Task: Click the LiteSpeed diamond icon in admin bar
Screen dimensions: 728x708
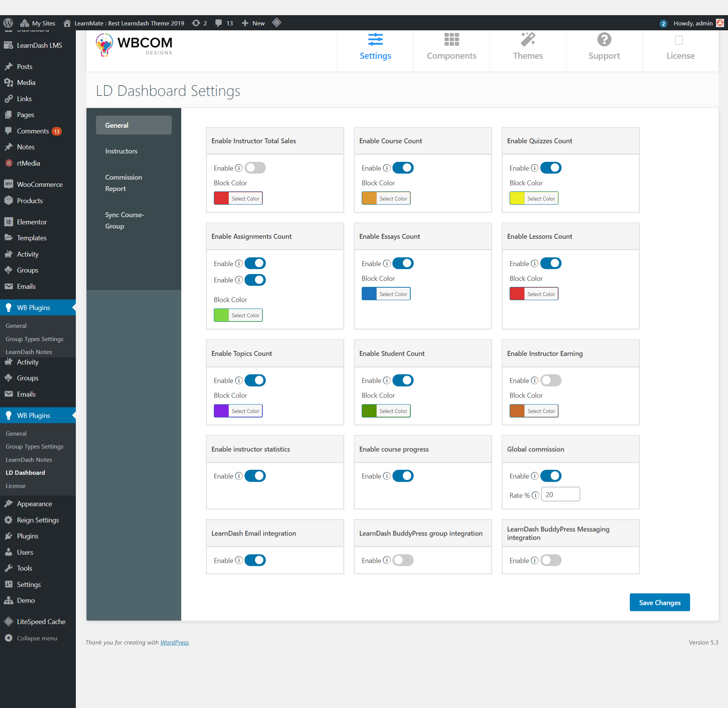Action: click(276, 23)
